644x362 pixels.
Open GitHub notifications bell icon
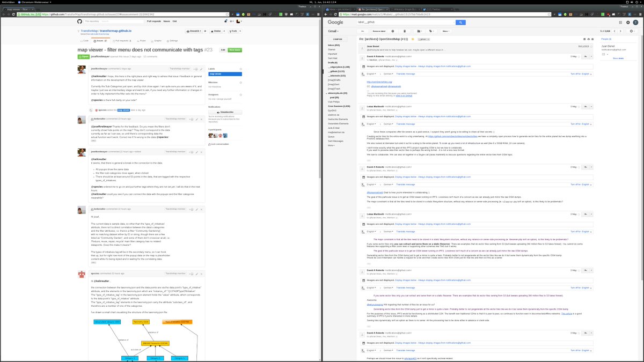225,21
